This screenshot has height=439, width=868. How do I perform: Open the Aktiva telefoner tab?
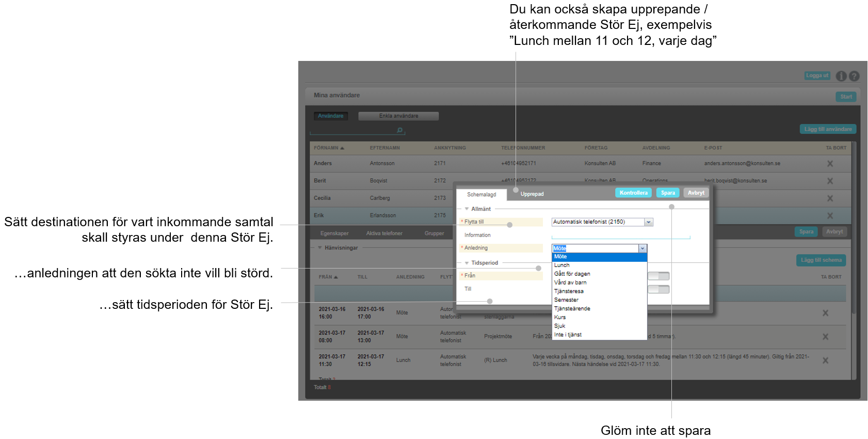(384, 233)
